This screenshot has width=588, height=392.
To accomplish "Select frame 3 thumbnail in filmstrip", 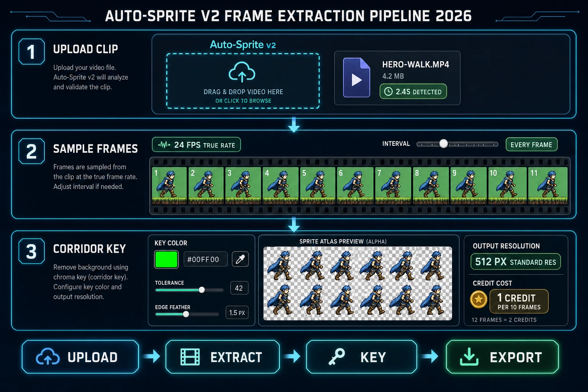I will 243,186.
